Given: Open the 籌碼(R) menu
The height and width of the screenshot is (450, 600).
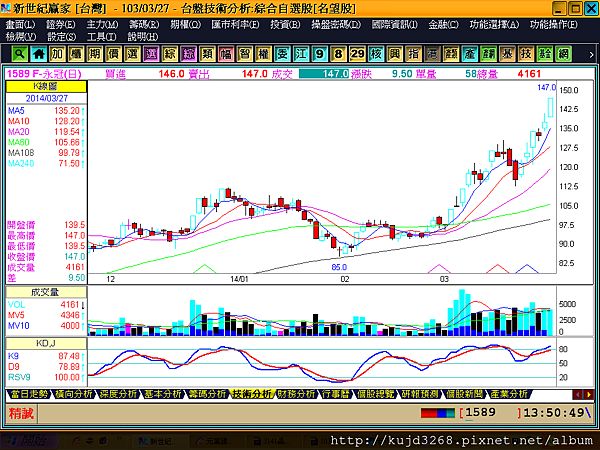Looking at the screenshot, I should pos(144,24).
